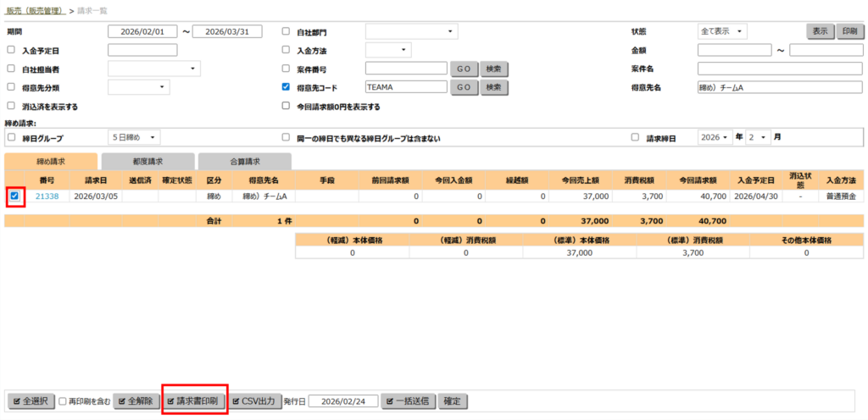Image resolution: width=868 pixels, height=420 pixels.
Task: Switch to the 合算請求 tab
Action: click(x=244, y=161)
